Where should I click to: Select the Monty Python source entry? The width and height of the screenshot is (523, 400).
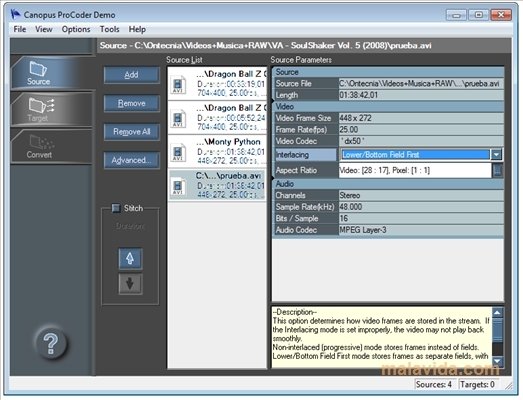point(217,151)
